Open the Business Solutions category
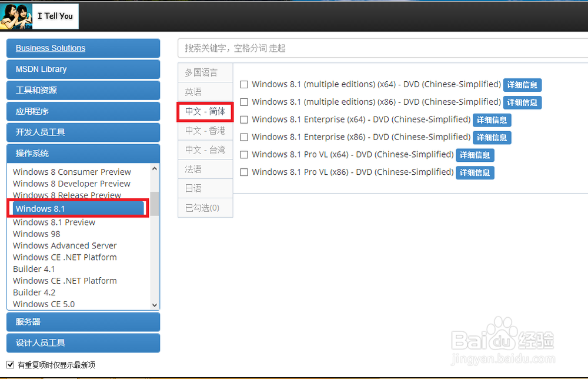Image resolution: width=588 pixels, height=379 pixels. click(83, 48)
